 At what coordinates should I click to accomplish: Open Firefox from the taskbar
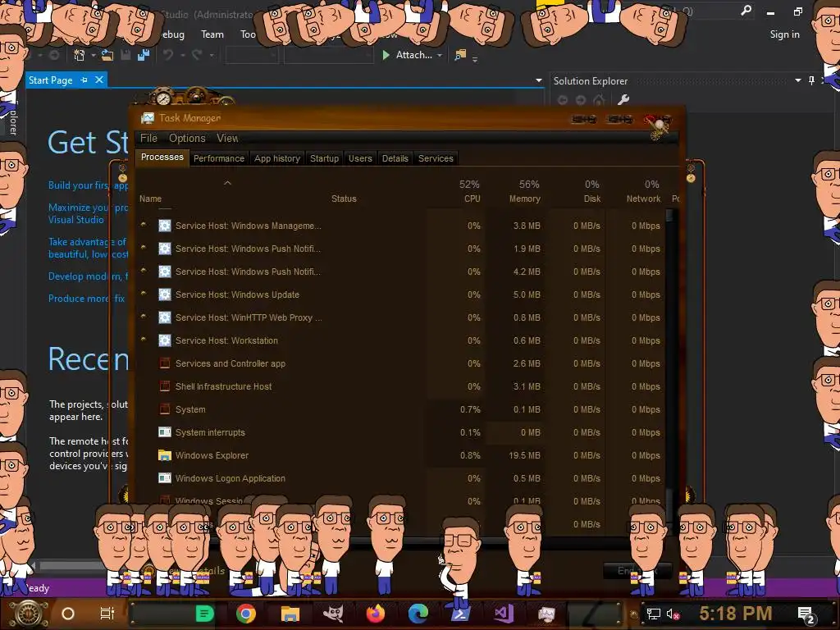tap(376, 614)
